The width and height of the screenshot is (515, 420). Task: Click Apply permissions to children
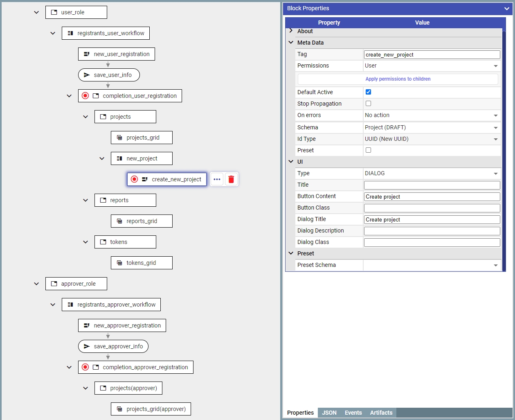398,79
